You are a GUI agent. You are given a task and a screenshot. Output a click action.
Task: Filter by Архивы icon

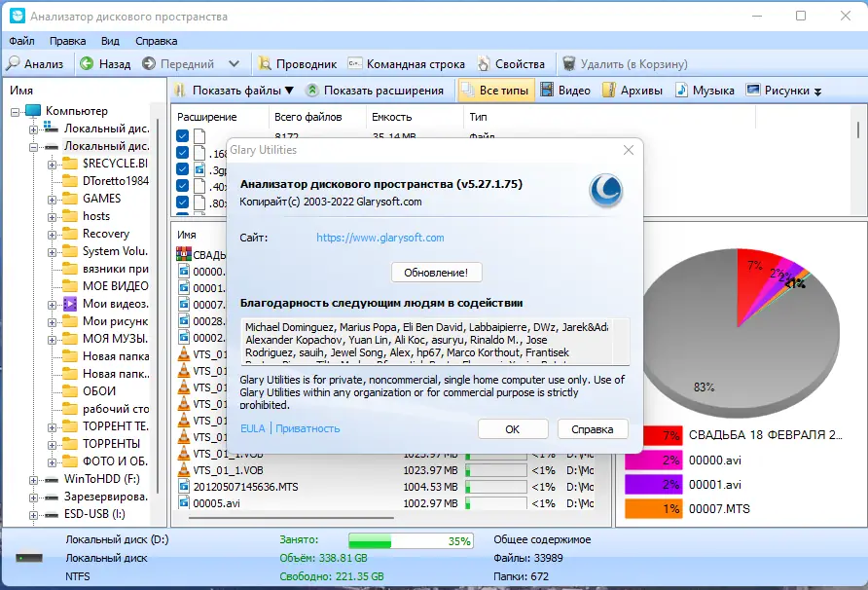click(609, 90)
